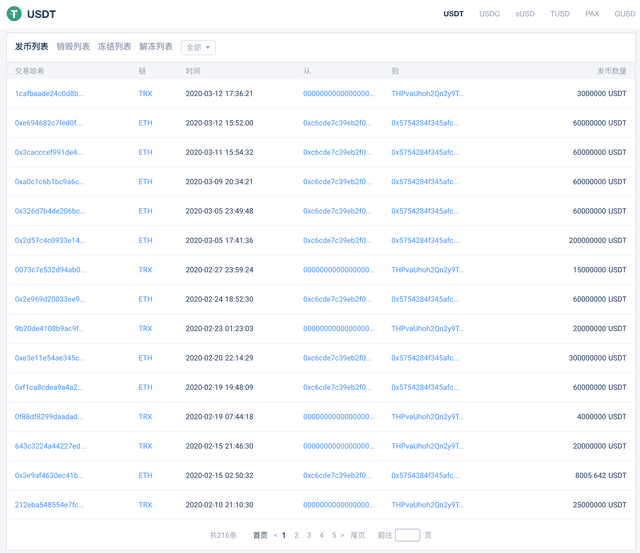Click the 交易哈希 column header
Viewport: 640px width, 553px height.
pos(29,71)
